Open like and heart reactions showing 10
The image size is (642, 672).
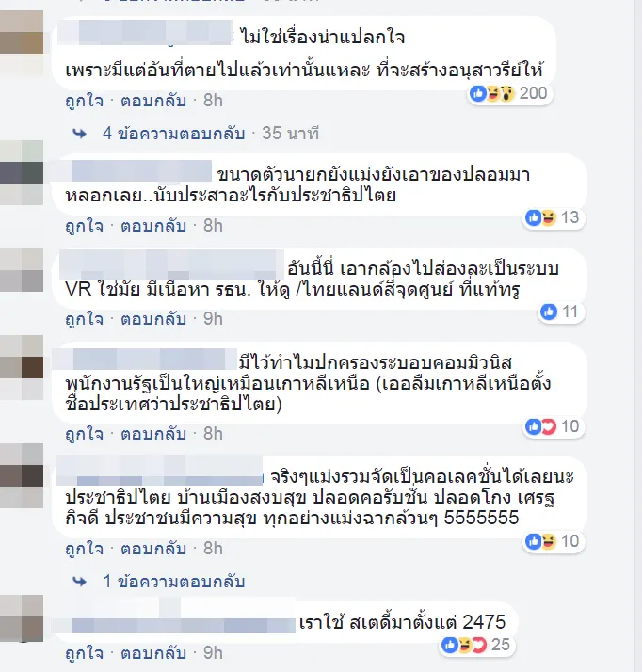tap(553, 426)
